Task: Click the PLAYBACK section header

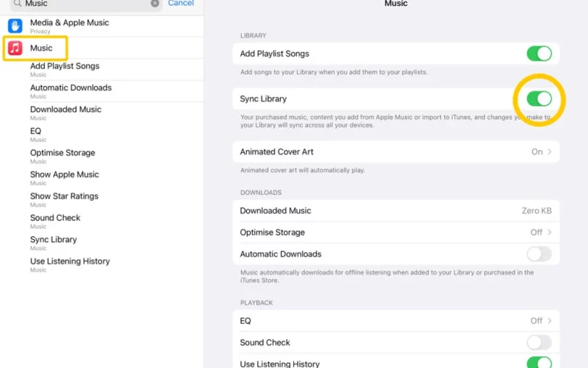Action: tap(257, 302)
